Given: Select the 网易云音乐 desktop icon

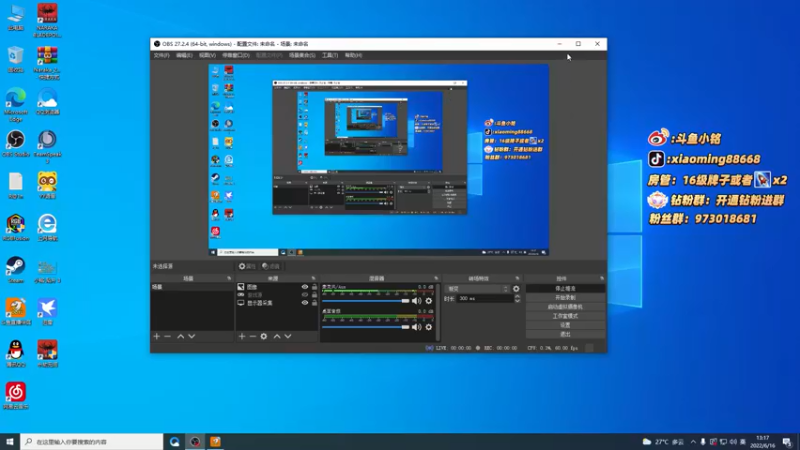Looking at the screenshot, I should coord(16,396).
